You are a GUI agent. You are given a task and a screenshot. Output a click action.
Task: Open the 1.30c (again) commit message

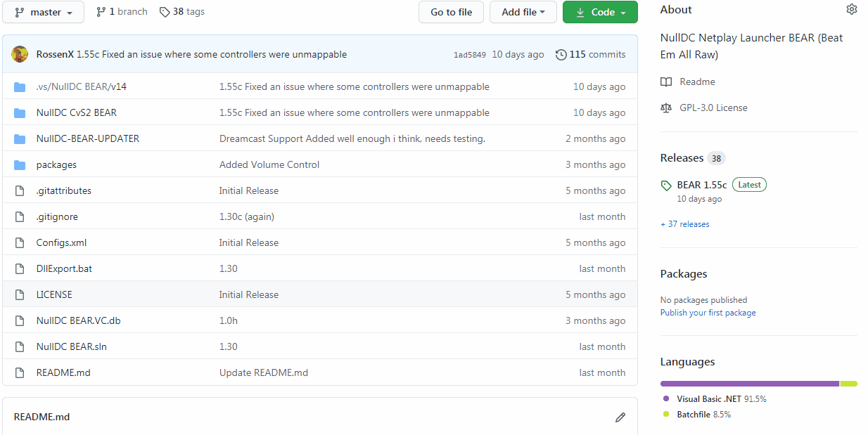(x=247, y=217)
